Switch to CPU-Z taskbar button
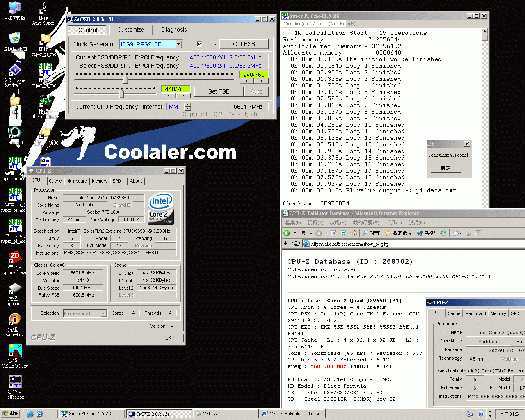 226,414
